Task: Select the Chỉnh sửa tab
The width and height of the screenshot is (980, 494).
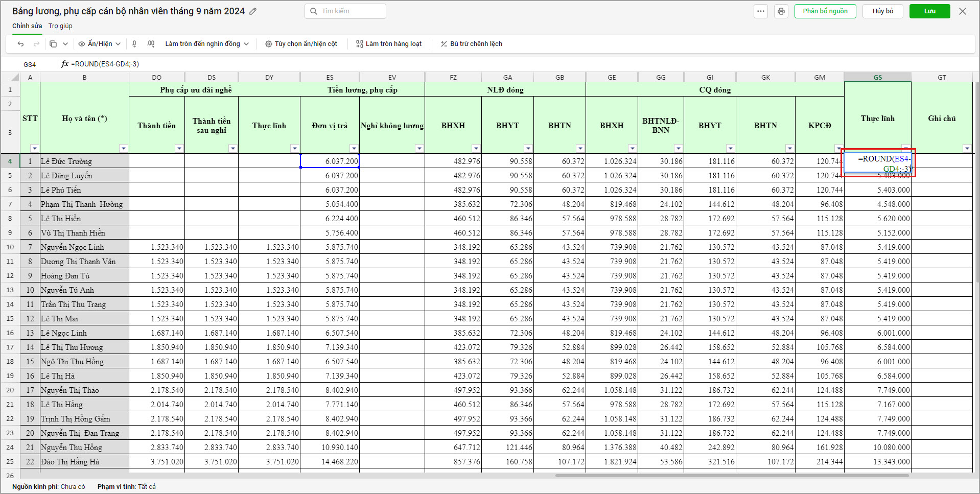Action: coord(27,26)
